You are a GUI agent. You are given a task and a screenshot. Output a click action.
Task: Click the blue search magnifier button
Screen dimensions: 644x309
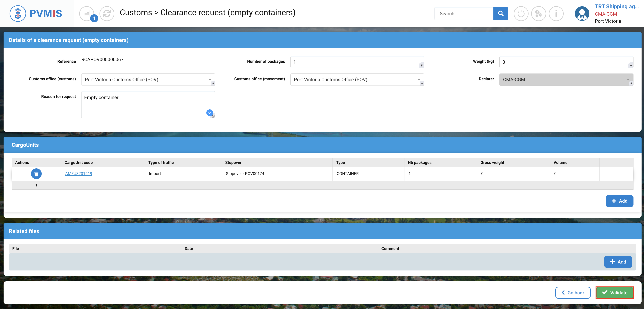[501, 14]
